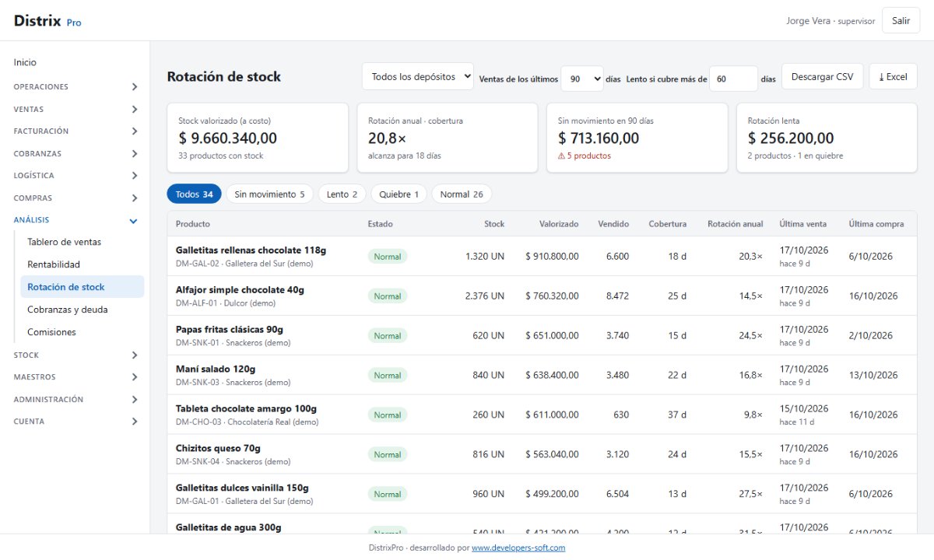Click the 20,8× rotación anual value

[387, 138]
